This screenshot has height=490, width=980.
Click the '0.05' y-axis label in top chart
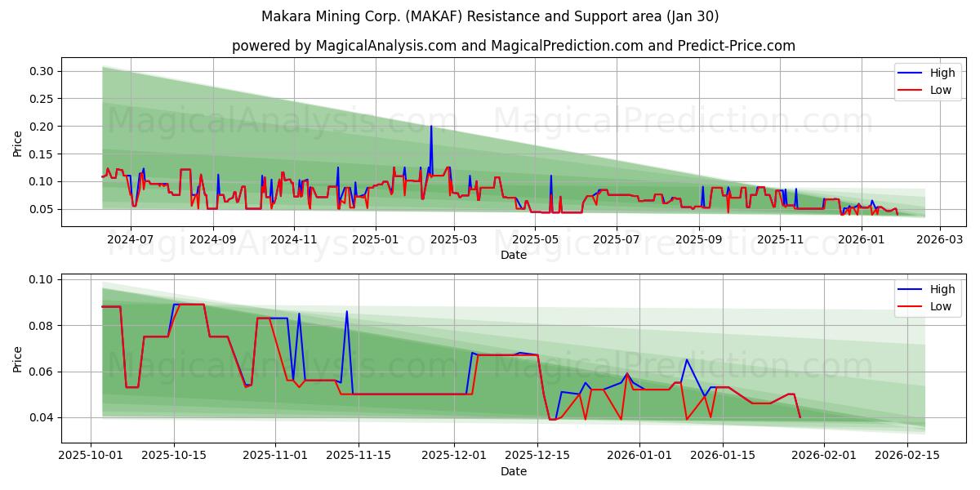42,209
